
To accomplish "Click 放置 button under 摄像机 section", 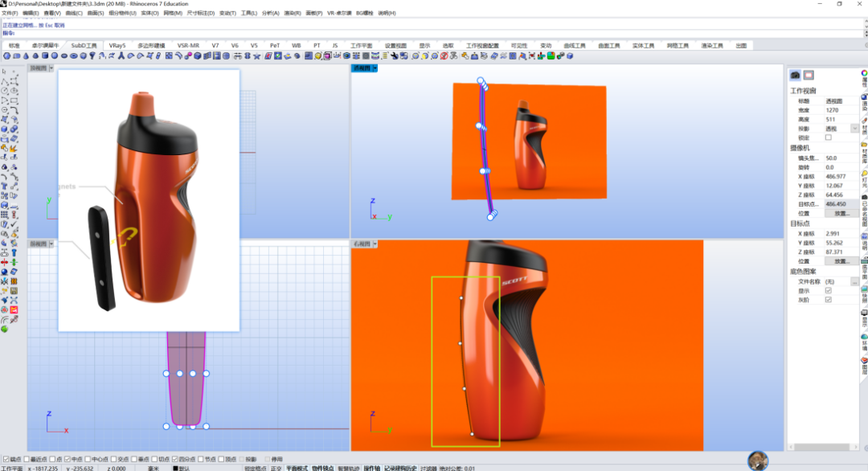I will click(841, 214).
